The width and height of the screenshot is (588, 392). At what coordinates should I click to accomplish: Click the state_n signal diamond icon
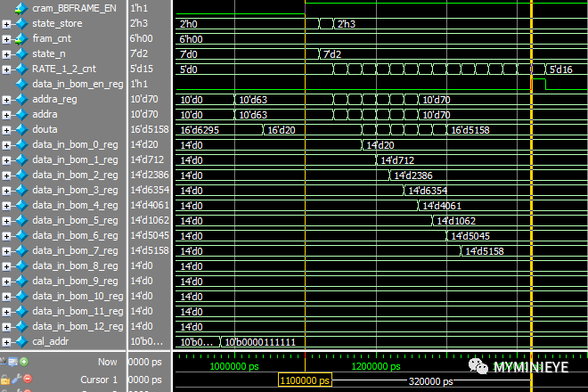tap(21, 54)
